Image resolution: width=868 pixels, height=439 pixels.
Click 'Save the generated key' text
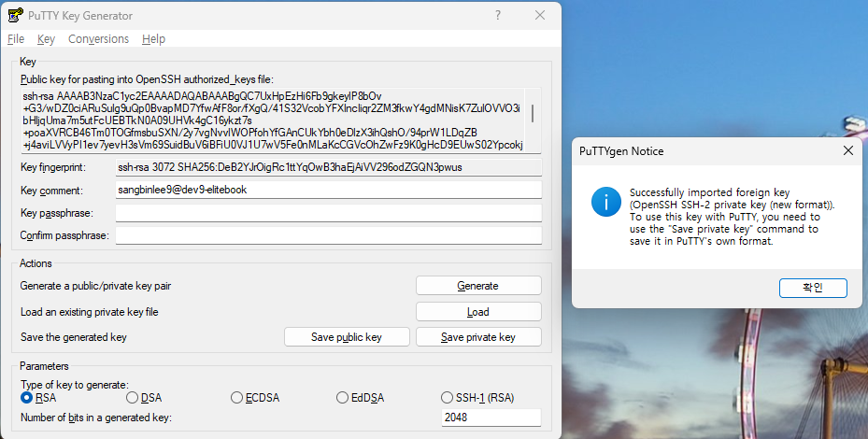click(x=74, y=337)
